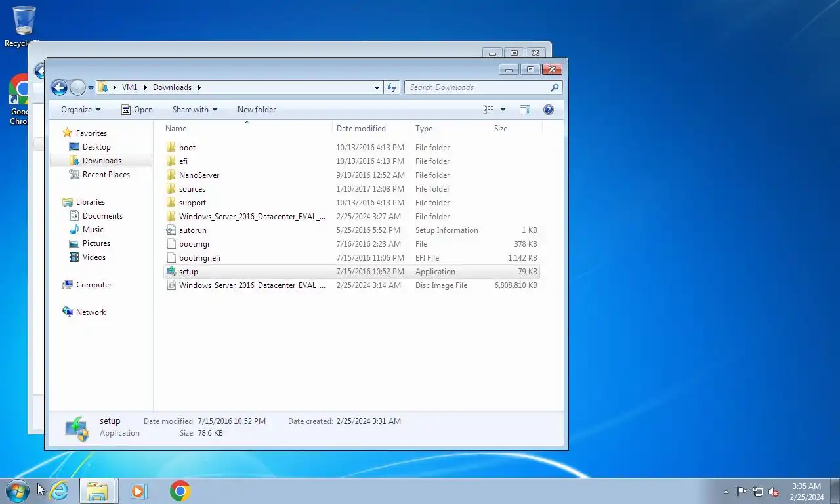Click the search magnifier icon
This screenshot has width=840, height=504.
point(555,87)
